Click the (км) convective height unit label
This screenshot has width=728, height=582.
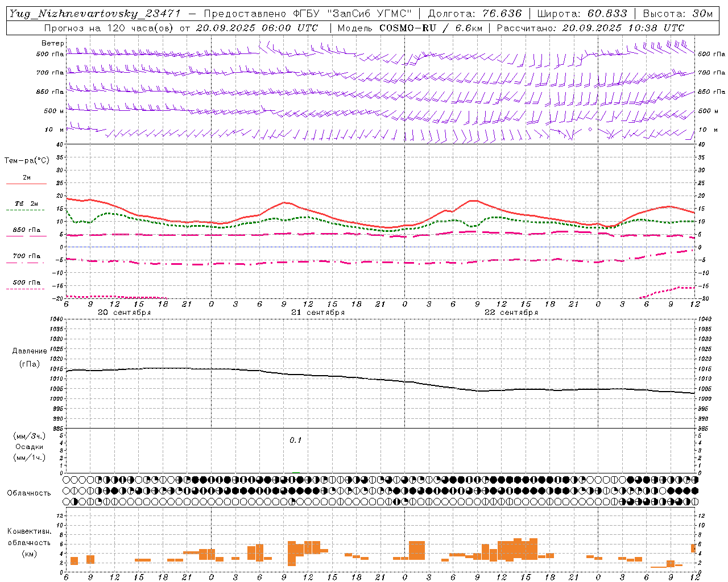[30, 554]
